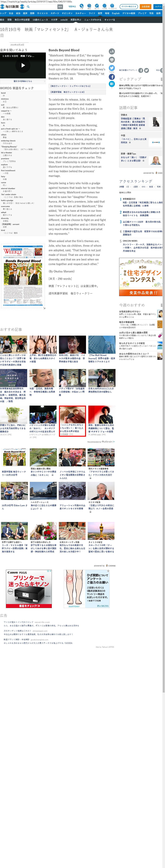Click the マイニュース icon in header
This screenshot has width=165, height=868.
(x=113, y=6)
